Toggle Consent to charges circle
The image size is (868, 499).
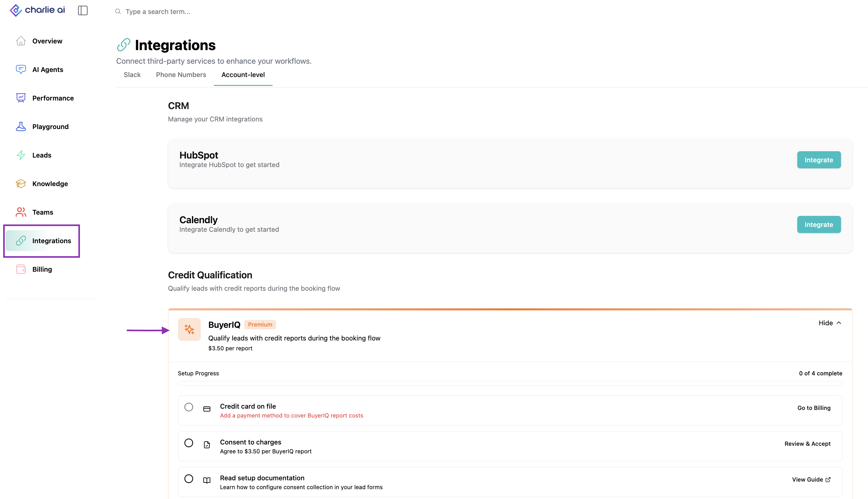coord(189,443)
